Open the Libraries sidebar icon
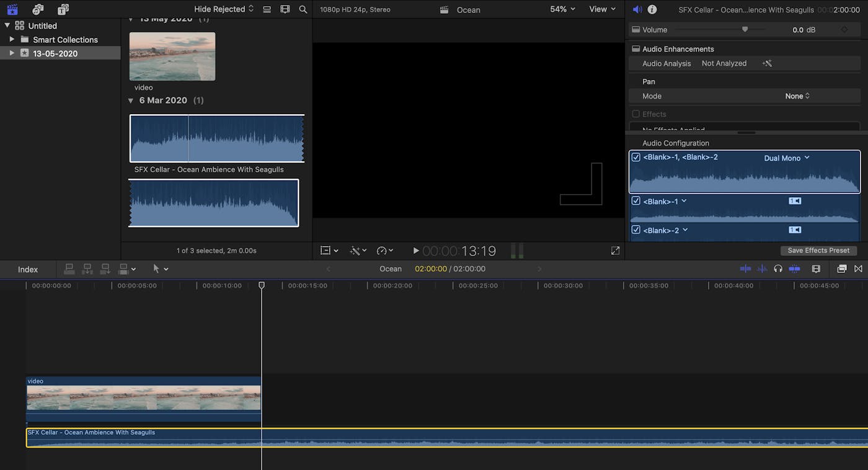The width and height of the screenshot is (868, 470). tap(12, 9)
